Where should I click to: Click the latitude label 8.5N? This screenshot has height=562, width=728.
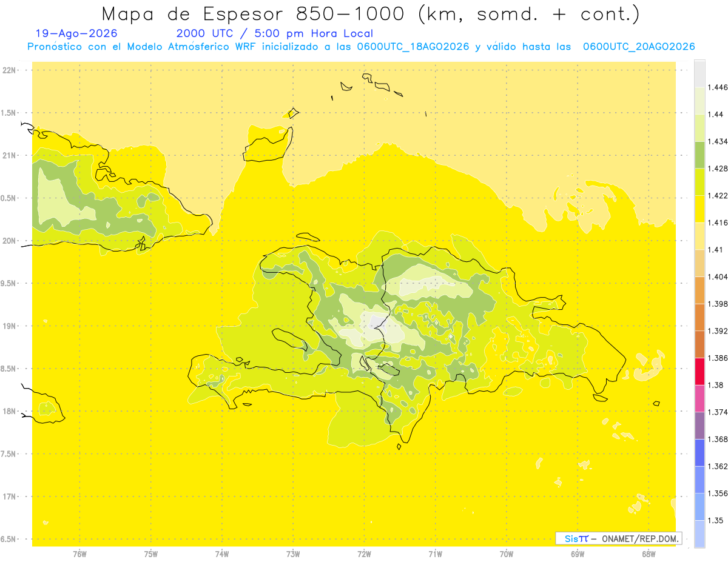(9, 369)
